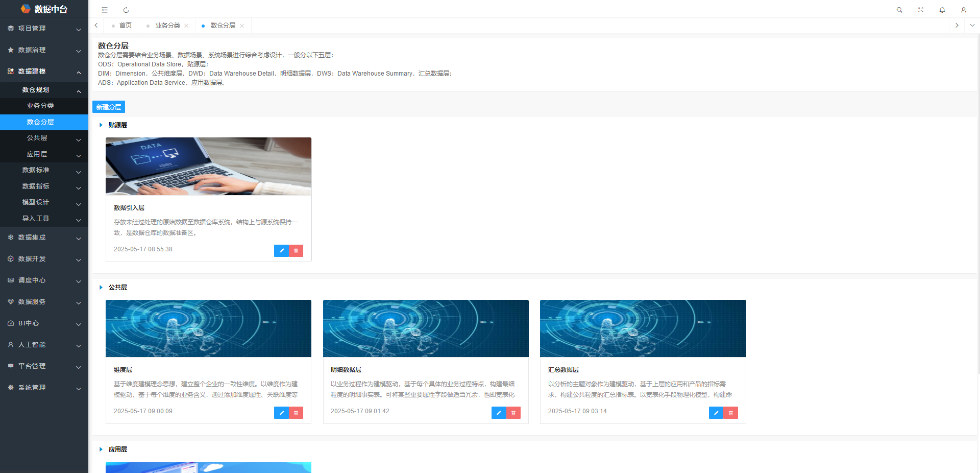Edit the 数据引入层 card
Viewport: 980px width, 473px height.
pyautogui.click(x=281, y=251)
